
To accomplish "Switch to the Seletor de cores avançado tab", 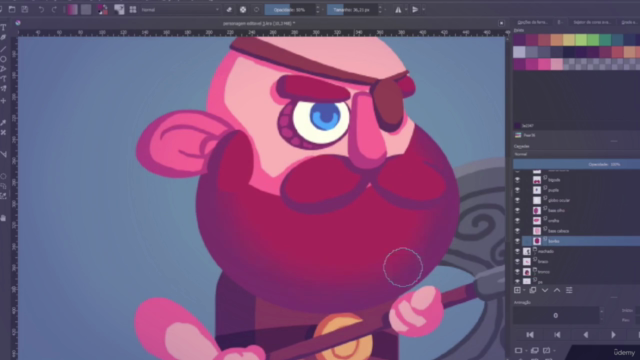I will (x=592, y=22).
